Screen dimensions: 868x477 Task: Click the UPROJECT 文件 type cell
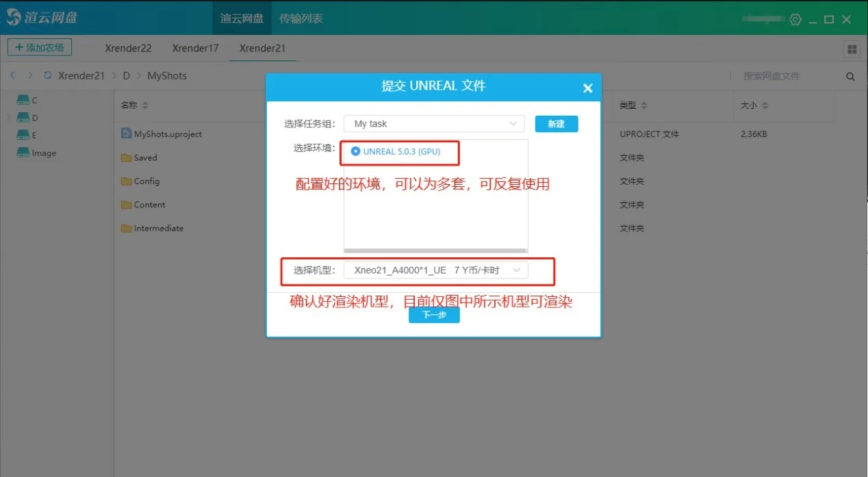(649, 134)
